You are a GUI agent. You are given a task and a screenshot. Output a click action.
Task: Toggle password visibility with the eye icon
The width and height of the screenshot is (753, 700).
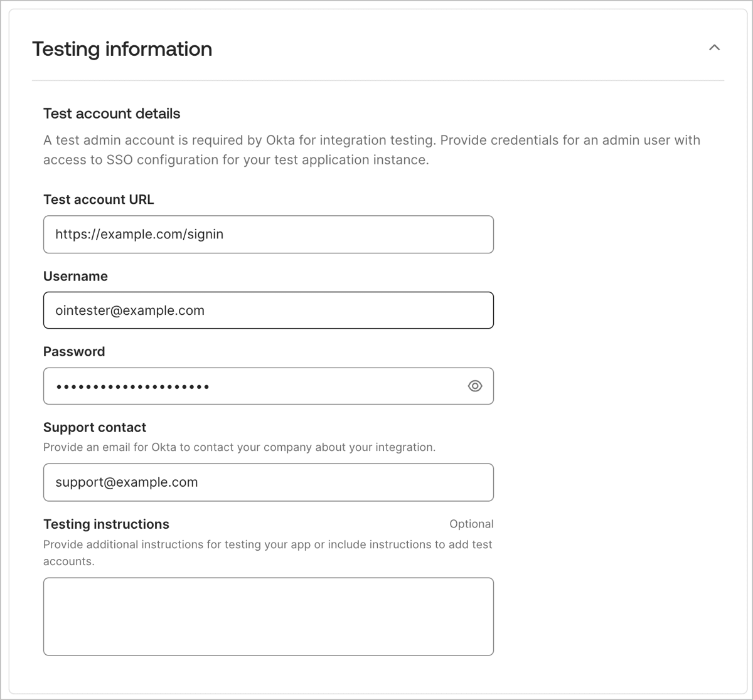pyautogui.click(x=475, y=386)
